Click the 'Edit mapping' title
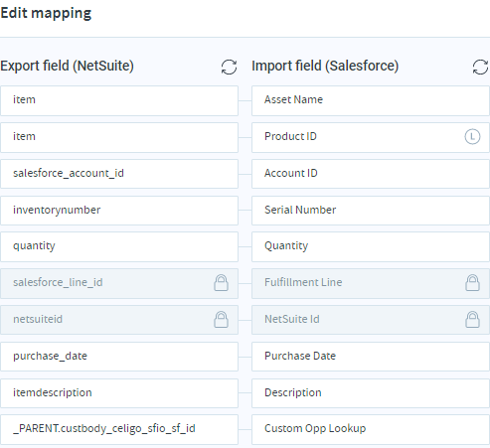The image size is (490, 448). (x=46, y=14)
